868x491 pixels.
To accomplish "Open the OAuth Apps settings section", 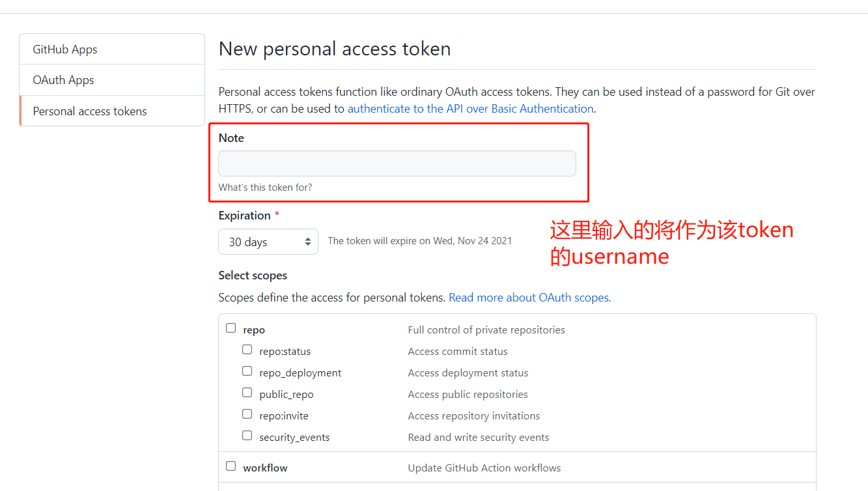I will [x=62, y=79].
